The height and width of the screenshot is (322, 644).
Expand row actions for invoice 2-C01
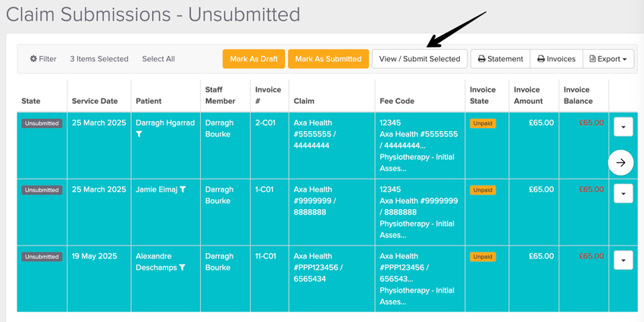click(x=623, y=127)
